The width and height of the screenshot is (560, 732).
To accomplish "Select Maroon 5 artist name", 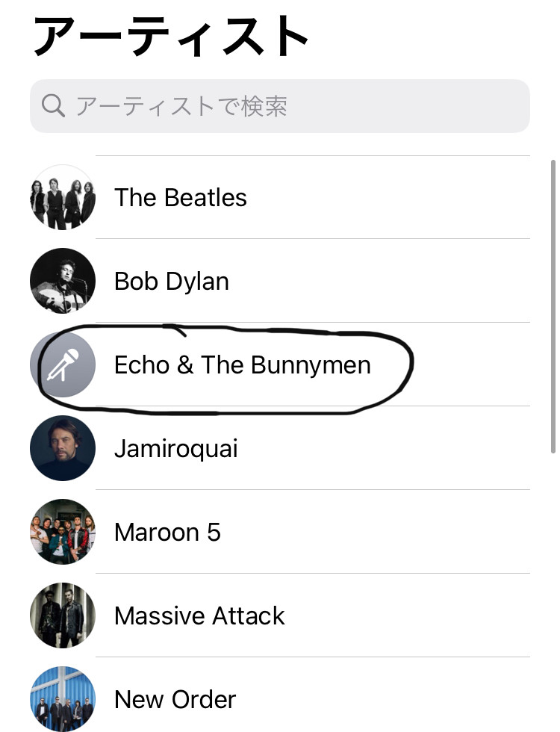I will pos(167,532).
